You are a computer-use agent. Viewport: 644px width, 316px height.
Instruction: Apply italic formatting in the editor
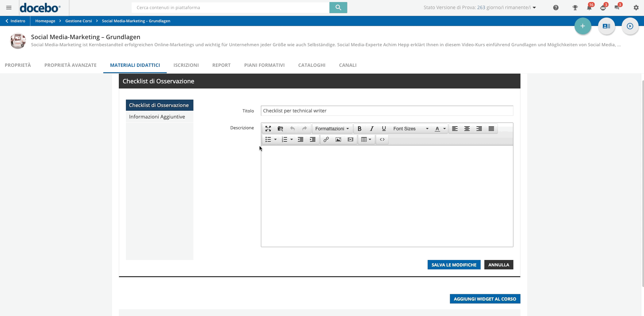(x=372, y=129)
